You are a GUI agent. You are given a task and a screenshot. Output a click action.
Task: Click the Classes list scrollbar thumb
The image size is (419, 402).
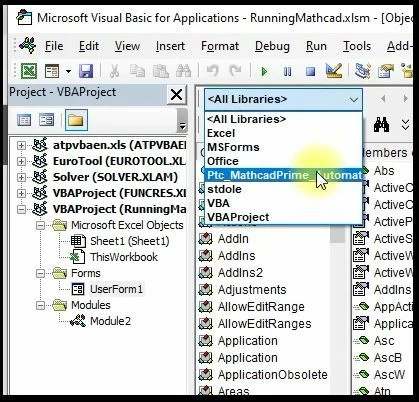(337, 234)
